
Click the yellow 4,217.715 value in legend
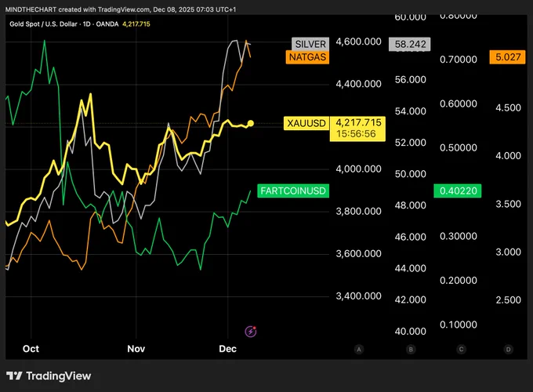pyautogui.click(x=136, y=24)
